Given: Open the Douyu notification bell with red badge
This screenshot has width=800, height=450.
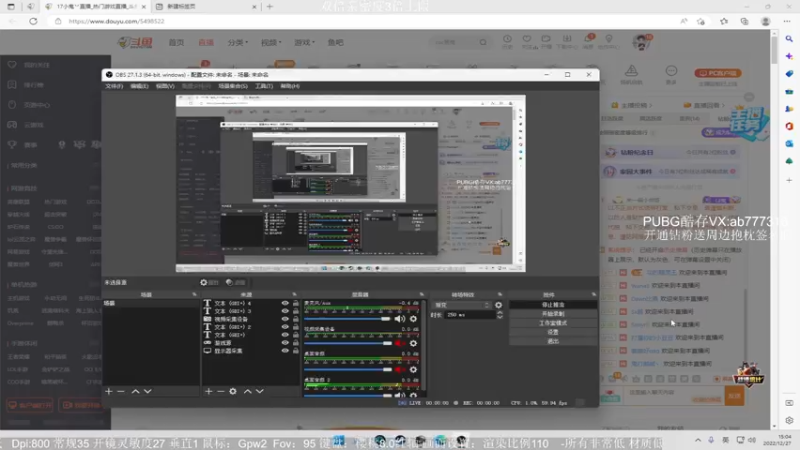Looking at the screenshot, I should pos(588,39).
